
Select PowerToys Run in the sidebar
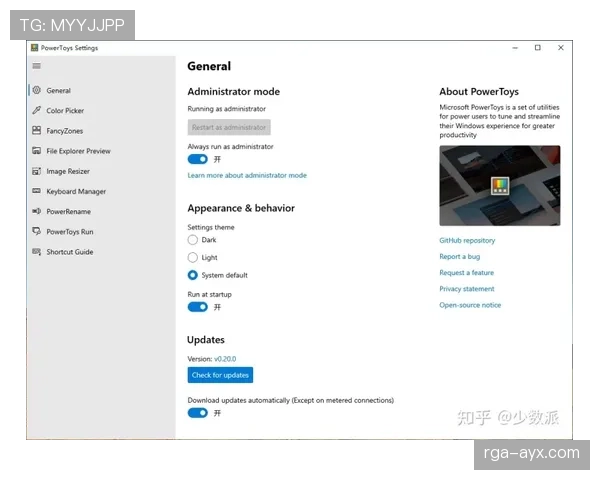(x=101, y=232)
